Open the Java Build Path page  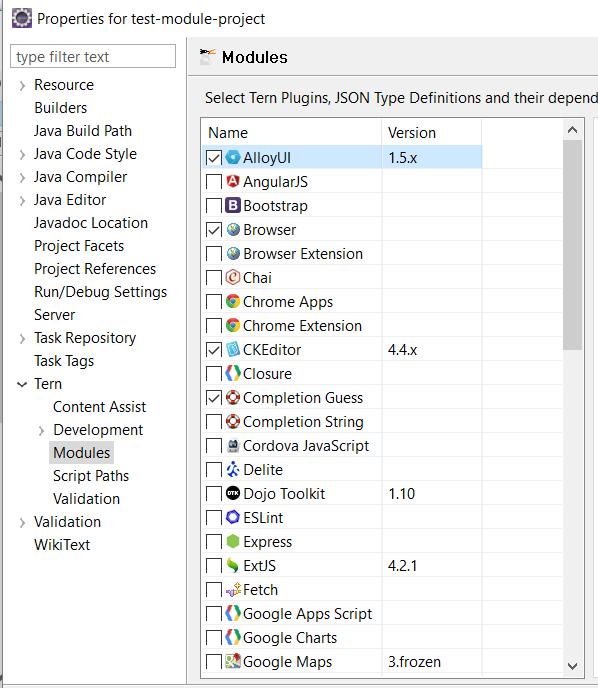pyautogui.click(x=83, y=131)
